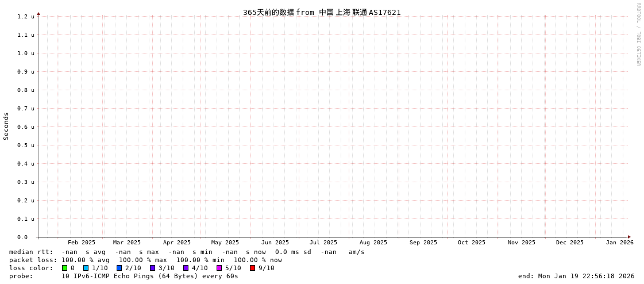Click the blue 2/10 loss color swatch
This screenshot has height=284, width=644.
(119, 268)
